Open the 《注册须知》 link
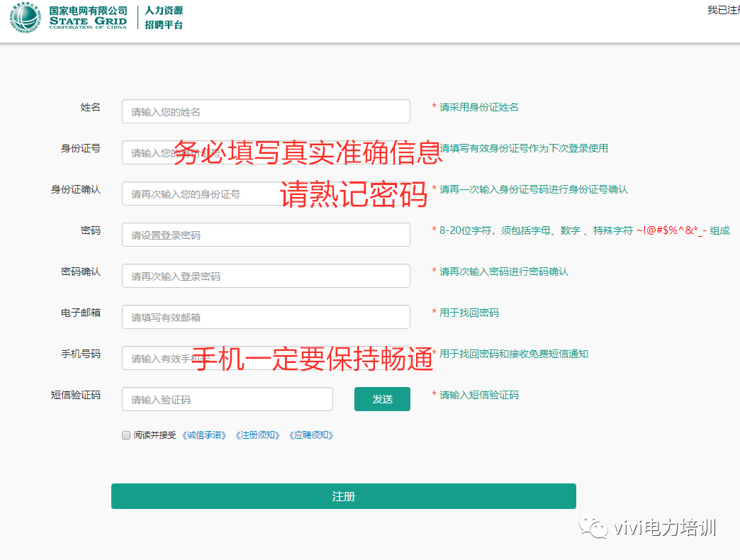 258,435
